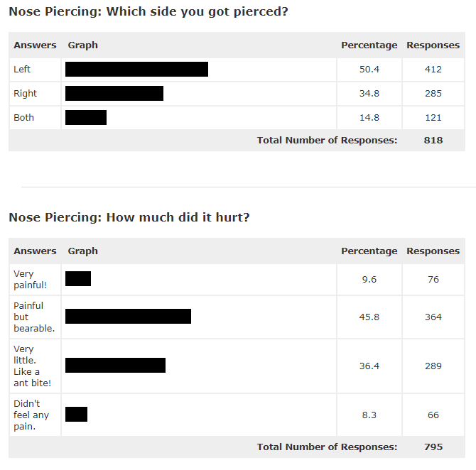Click the 'Didn't feel any pain.' label

[x=31, y=415]
